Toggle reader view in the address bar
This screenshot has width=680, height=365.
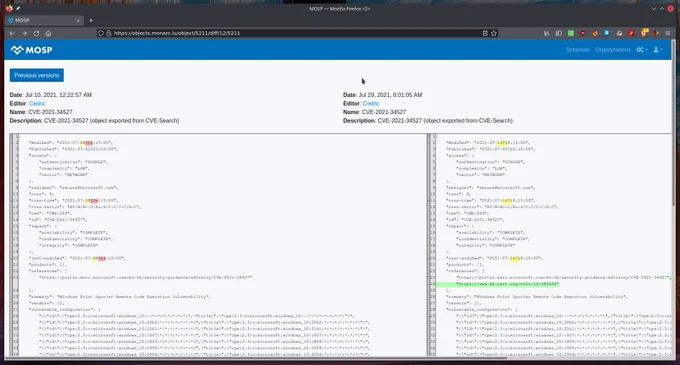(485, 33)
